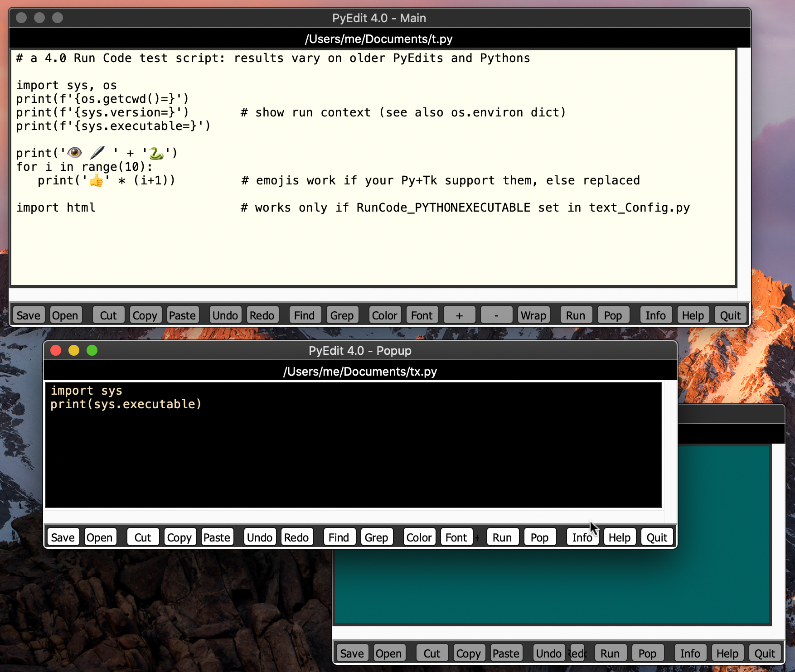
Task: Close the PyEdit Popup window
Action: (x=56, y=350)
